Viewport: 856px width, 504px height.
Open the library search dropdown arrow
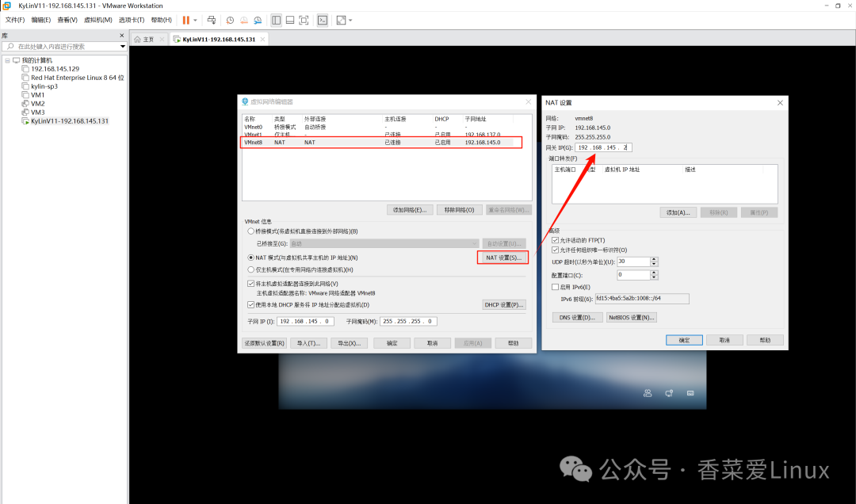point(122,47)
